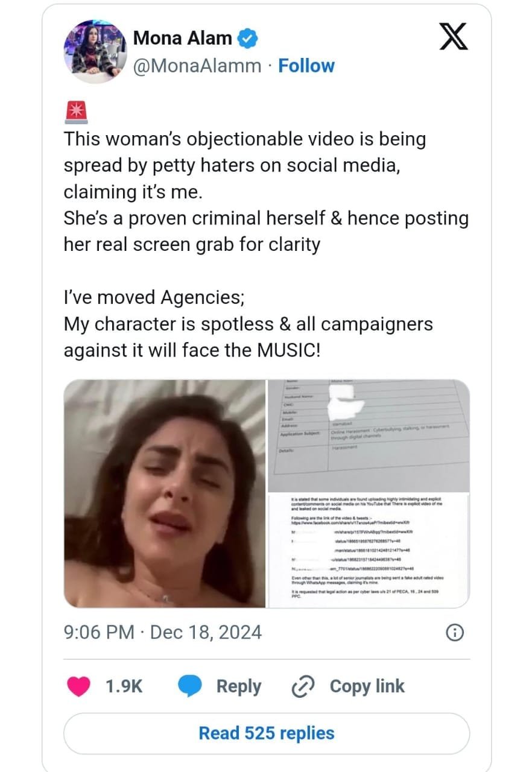Open the application form image
This screenshot has width=532, height=772.
click(369, 435)
